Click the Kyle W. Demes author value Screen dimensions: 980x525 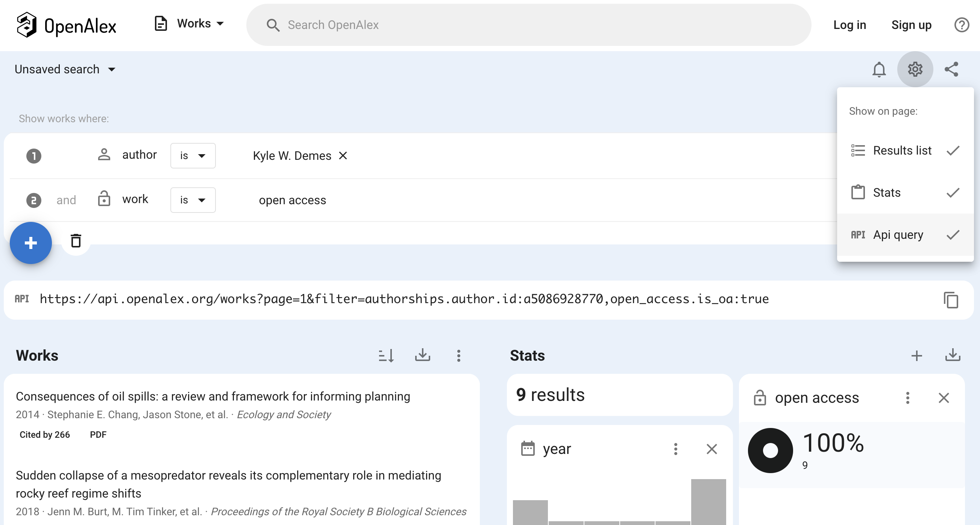[x=292, y=156]
